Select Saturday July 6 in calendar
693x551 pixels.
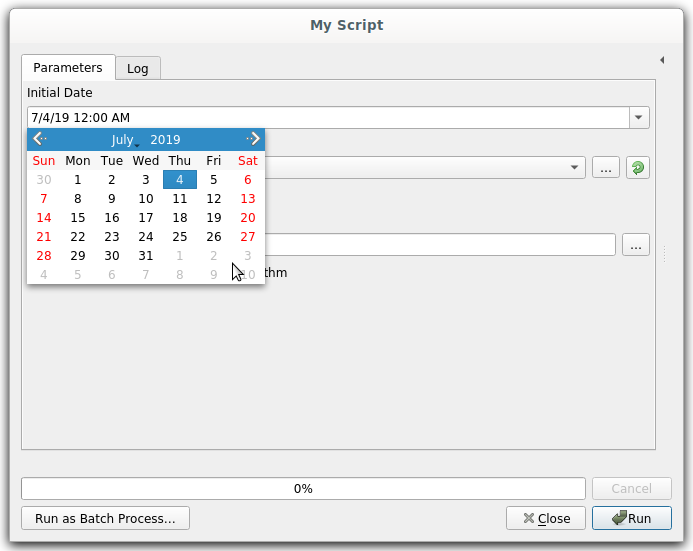click(x=248, y=179)
